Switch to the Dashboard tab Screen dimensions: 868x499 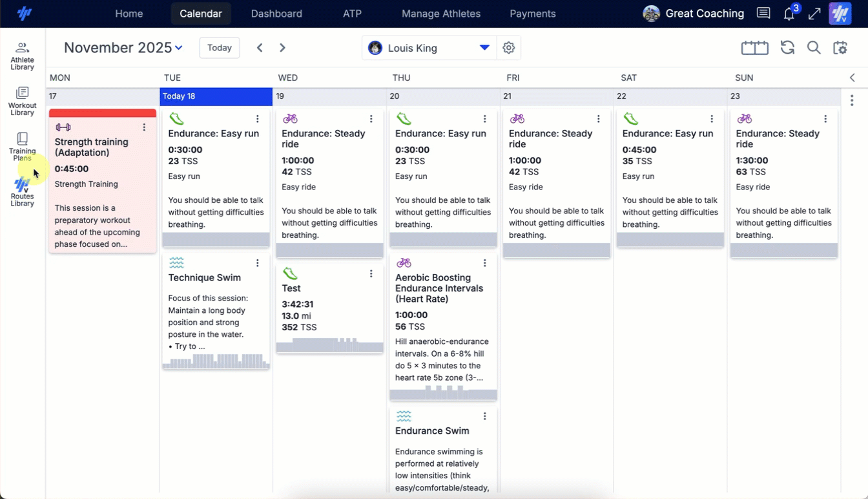[276, 14]
